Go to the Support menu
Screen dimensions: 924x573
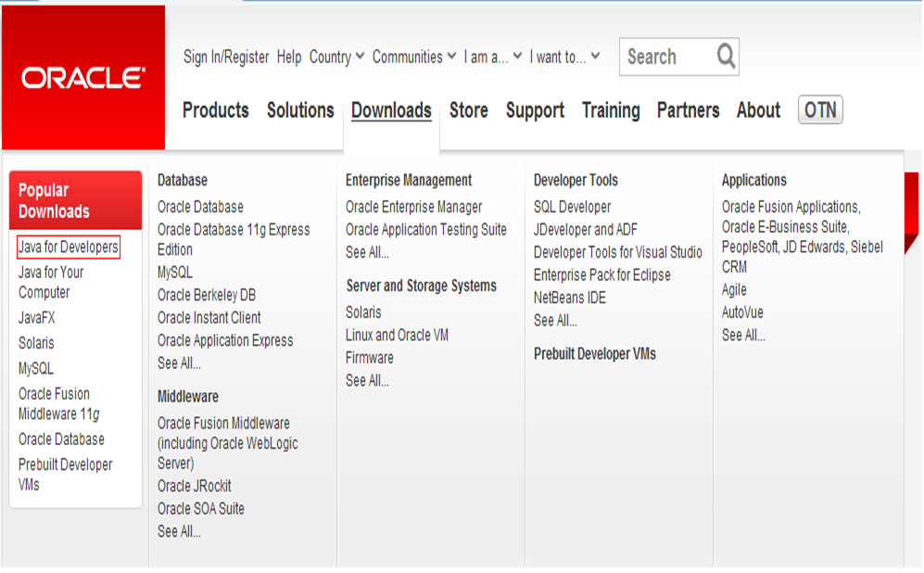coord(535,110)
